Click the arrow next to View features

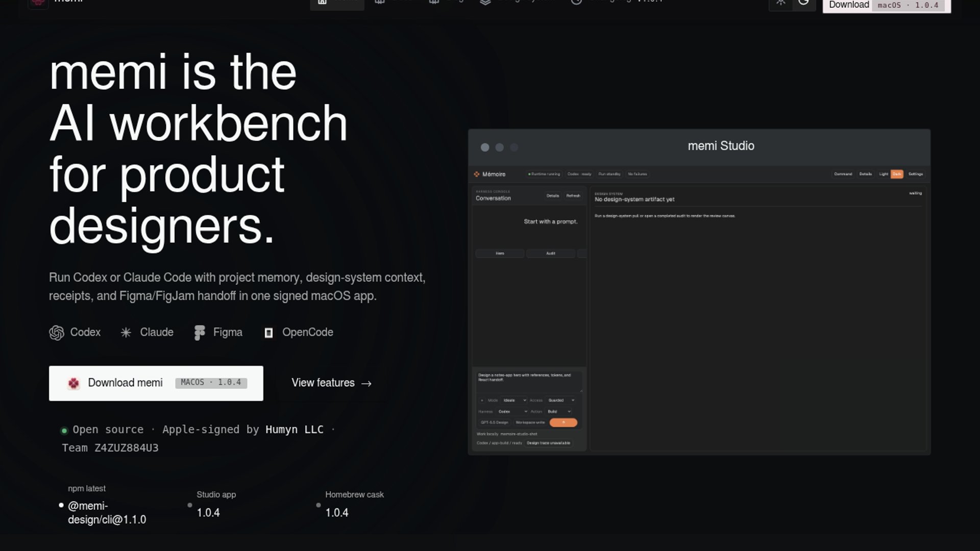point(366,384)
